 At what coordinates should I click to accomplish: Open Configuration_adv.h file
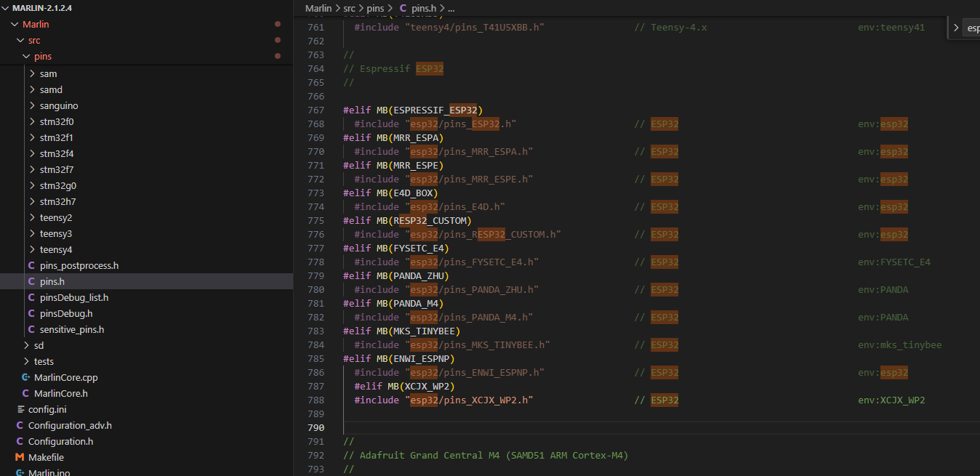(70, 425)
